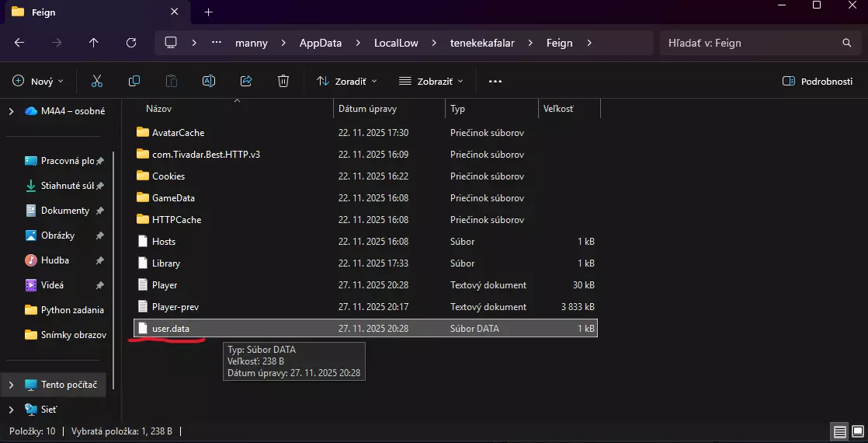Sort by the Typ column header
The image size is (868, 443).
coord(458,109)
